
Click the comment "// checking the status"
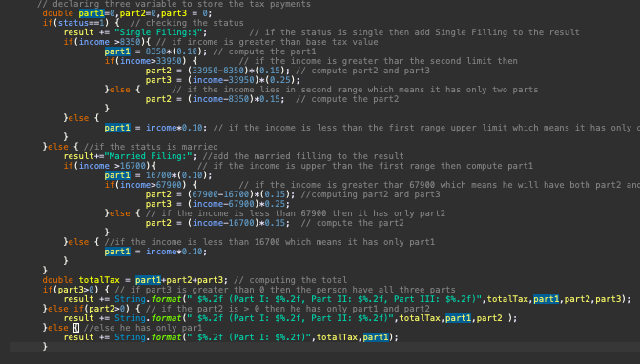coord(187,23)
